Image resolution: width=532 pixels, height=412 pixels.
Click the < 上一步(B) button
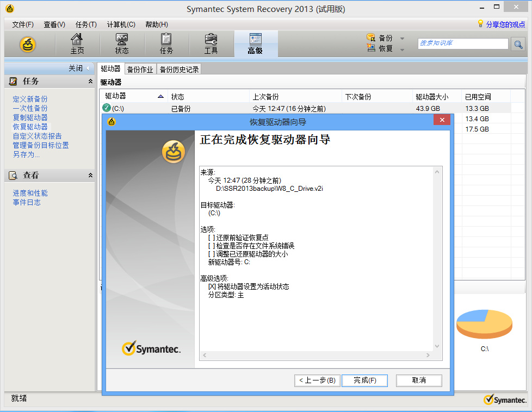[x=317, y=380]
